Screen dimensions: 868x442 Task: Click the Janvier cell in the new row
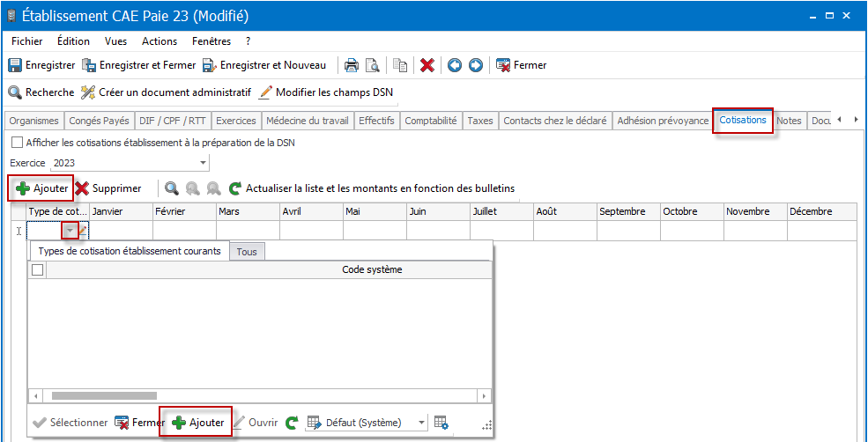coord(122,231)
